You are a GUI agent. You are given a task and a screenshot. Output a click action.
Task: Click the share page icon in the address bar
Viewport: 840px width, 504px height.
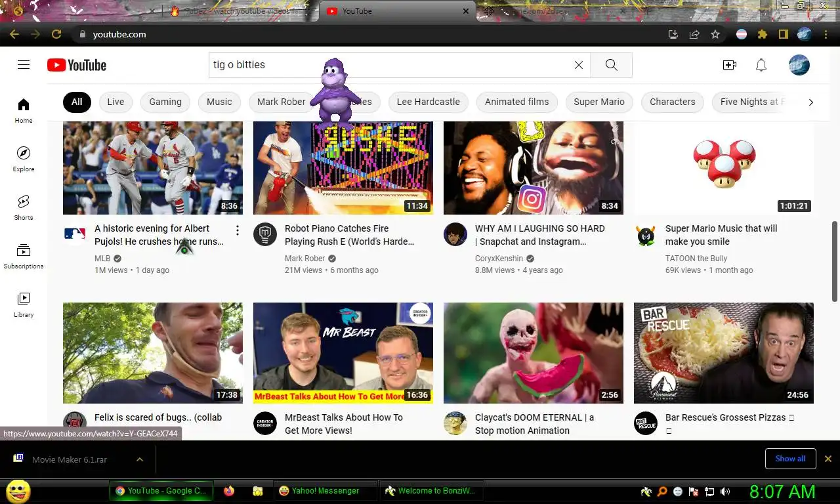pyautogui.click(x=694, y=34)
